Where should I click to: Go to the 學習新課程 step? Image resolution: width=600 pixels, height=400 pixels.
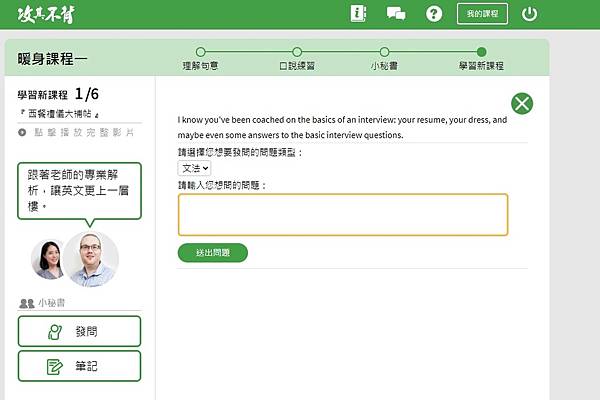coord(481,59)
